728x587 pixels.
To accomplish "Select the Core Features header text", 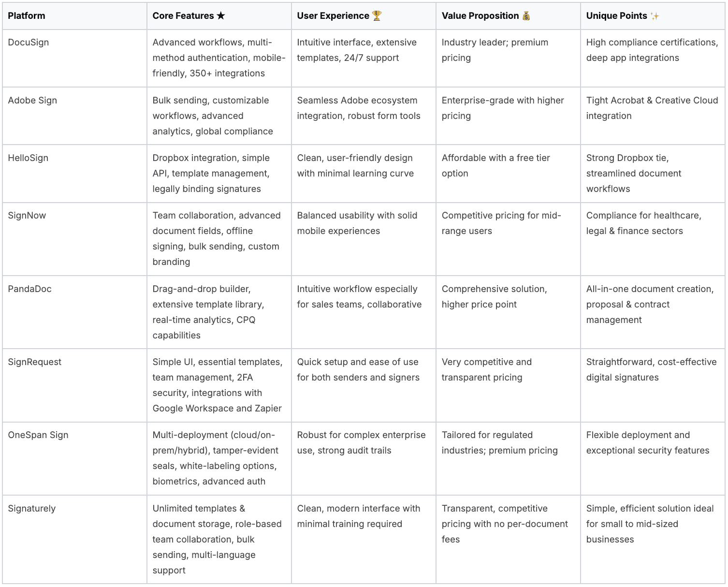I will [183, 16].
